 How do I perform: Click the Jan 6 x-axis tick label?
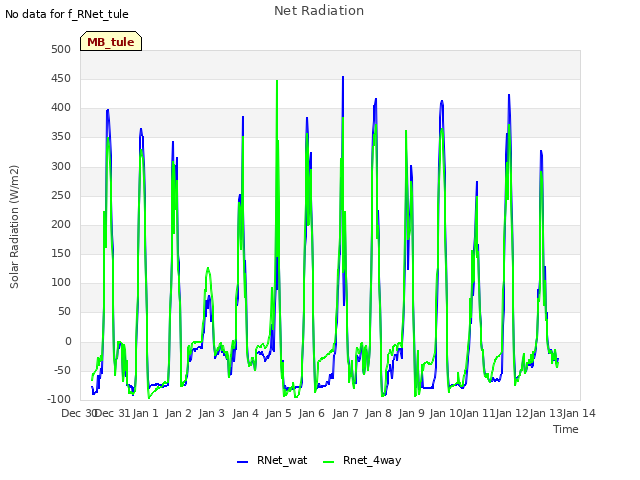[x=311, y=413]
